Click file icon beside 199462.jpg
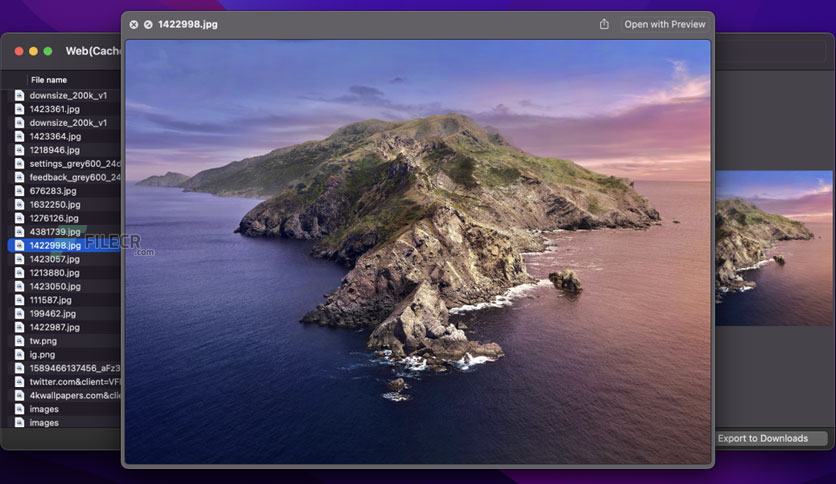This screenshot has height=484, width=836. coord(20,313)
